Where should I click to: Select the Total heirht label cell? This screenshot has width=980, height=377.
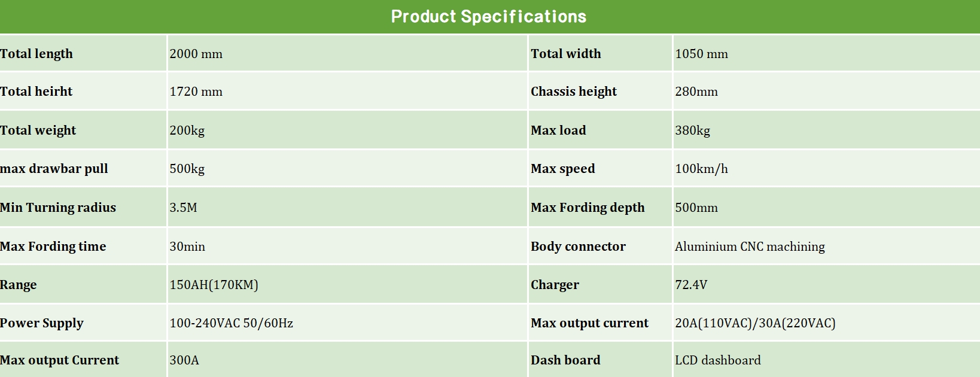pos(36,92)
